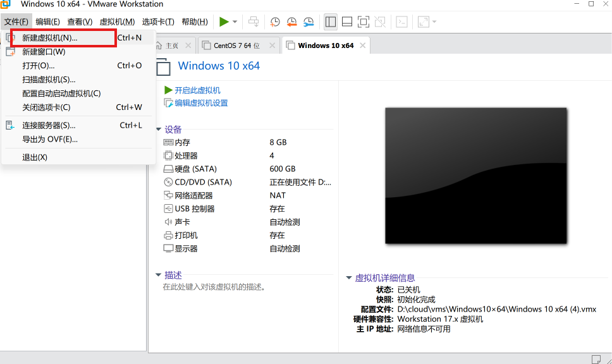Select the Windows 10 x64 tab

(x=326, y=45)
